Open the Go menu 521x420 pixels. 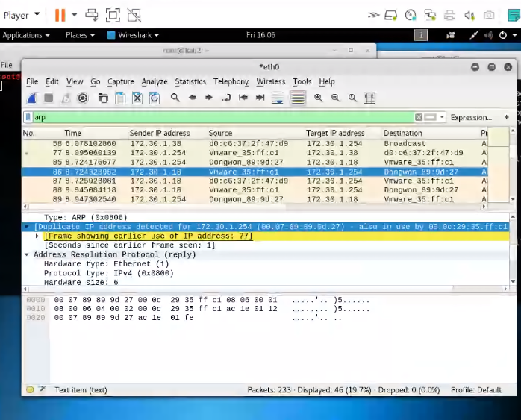[x=96, y=81]
